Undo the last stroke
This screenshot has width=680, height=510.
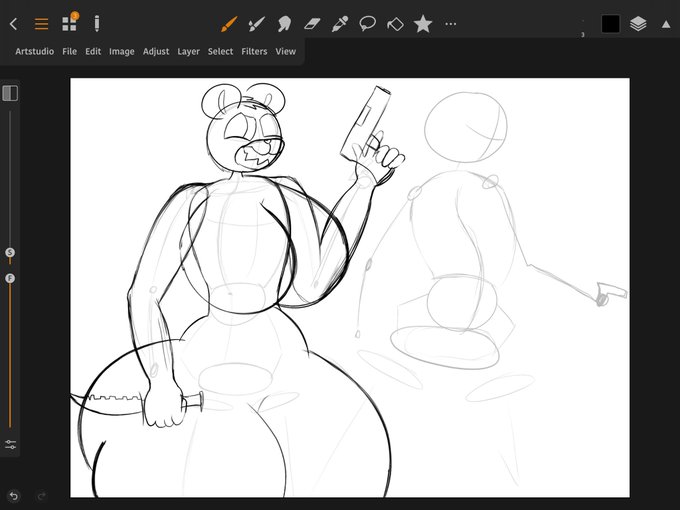coord(13,495)
